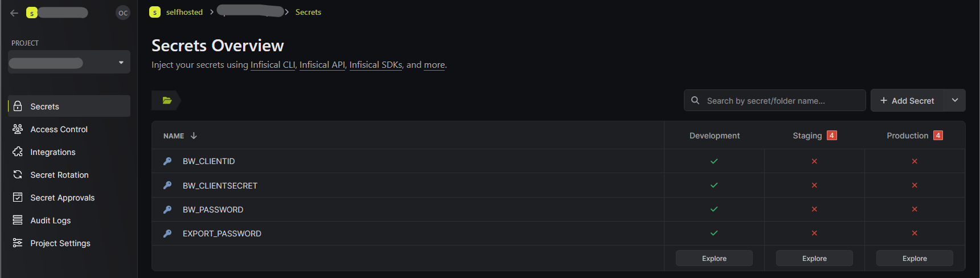Click the Production red 4 badge
Viewport: 980px width, 278px height.
(938, 136)
